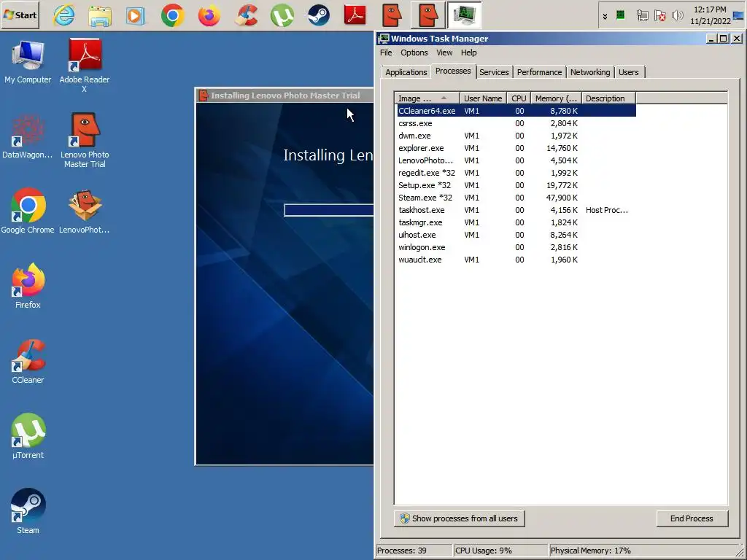This screenshot has height=560, width=747.
Task: Click the Installing Lenovo Photo Master title bar
Action: pyautogui.click(x=285, y=96)
